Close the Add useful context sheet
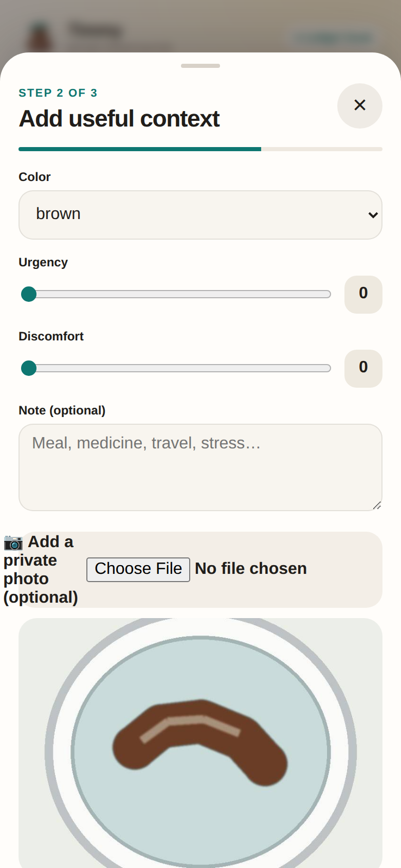The height and width of the screenshot is (868, 401). [x=360, y=105]
